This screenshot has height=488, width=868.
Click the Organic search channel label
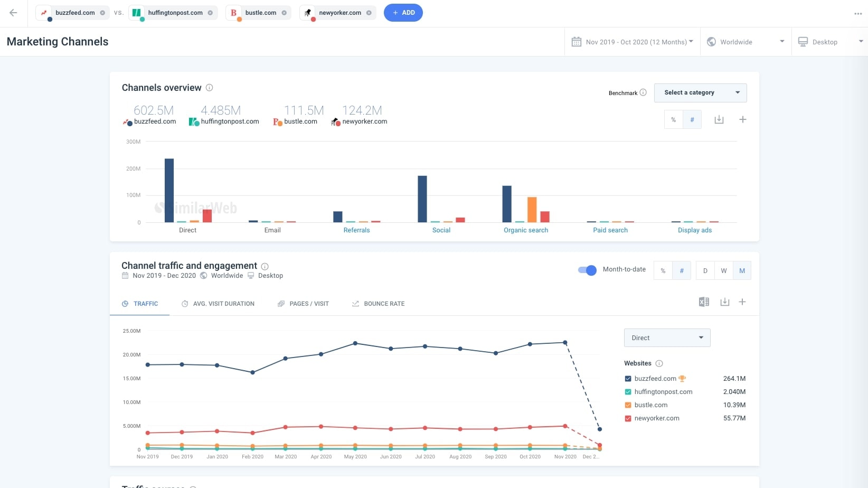point(526,230)
